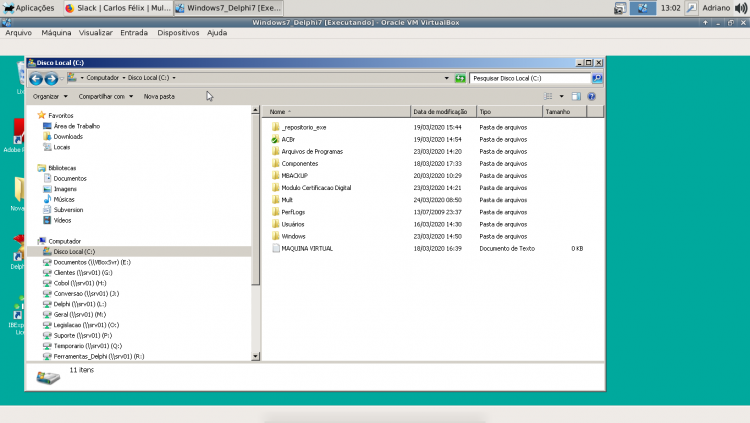Click the Nova pasta button
This screenshot has width=750, height=423.
click(159, 96)
